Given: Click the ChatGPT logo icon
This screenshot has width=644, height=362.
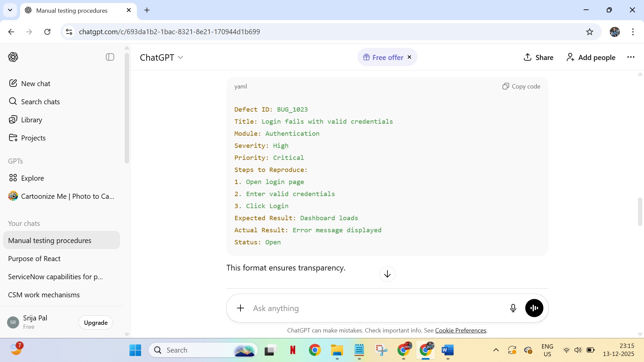Looking at the screenshot, I should coord(13,57).
